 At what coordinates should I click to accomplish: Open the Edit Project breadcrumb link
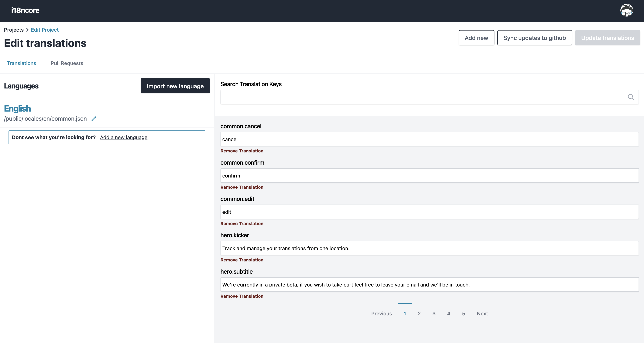click(x=45, y=30)
